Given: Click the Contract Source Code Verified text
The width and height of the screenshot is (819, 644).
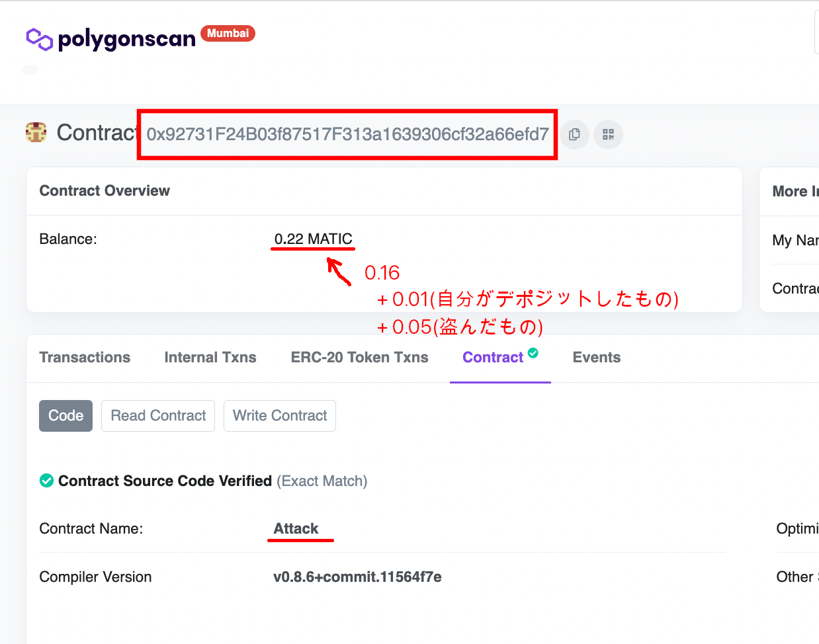Looking at the screenshot, I should pos(165,481).
